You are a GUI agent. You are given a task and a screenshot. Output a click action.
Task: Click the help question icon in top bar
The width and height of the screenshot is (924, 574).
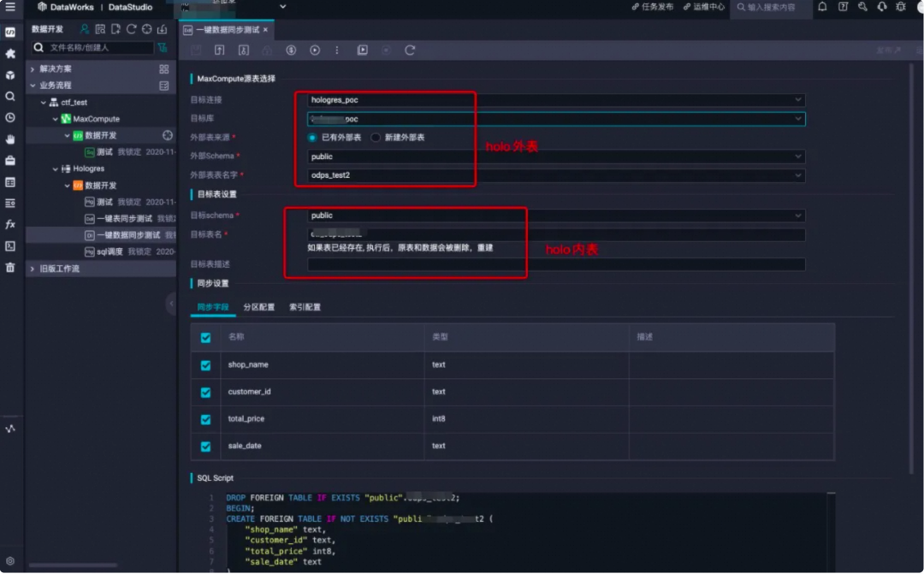tap(844, 7)
